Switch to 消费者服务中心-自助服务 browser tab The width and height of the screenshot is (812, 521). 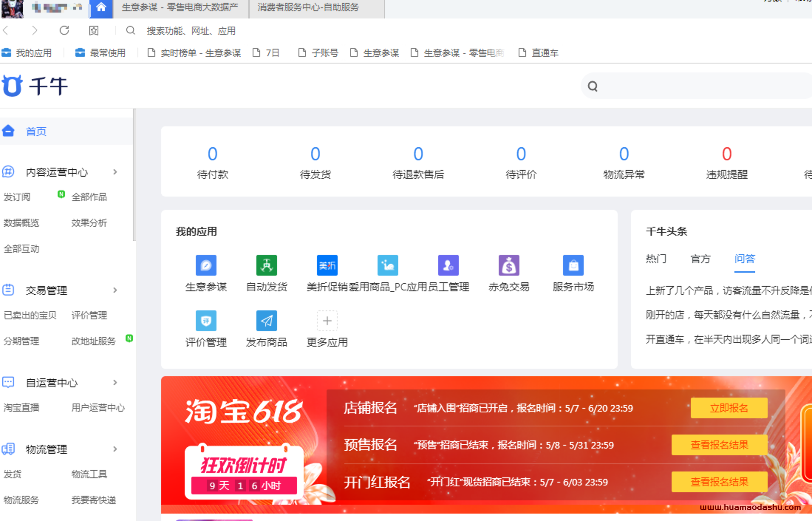pos(317,8)
